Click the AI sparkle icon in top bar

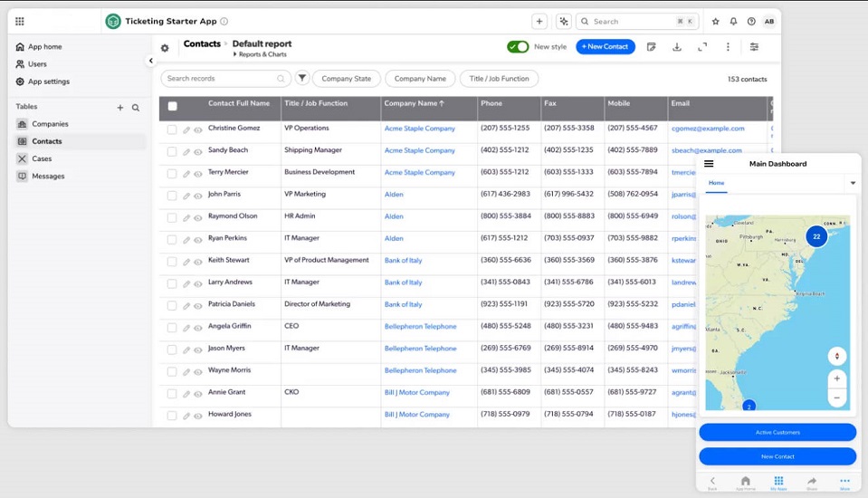[564, 22]
